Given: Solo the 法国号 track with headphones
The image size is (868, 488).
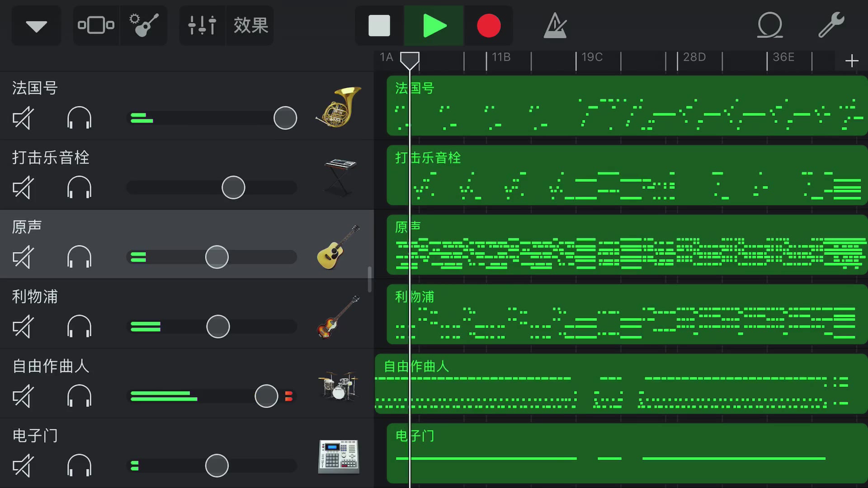Looking at the screenshot, I should coord(79,118).
